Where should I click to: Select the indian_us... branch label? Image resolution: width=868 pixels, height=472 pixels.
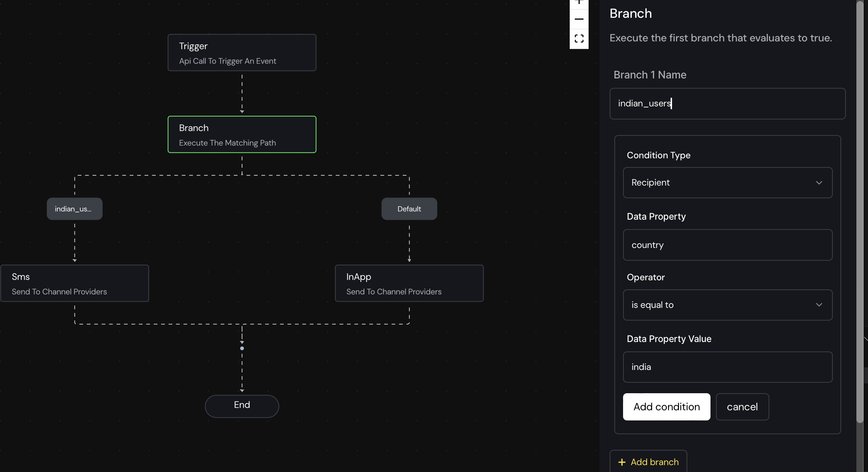tap(75, 209)
